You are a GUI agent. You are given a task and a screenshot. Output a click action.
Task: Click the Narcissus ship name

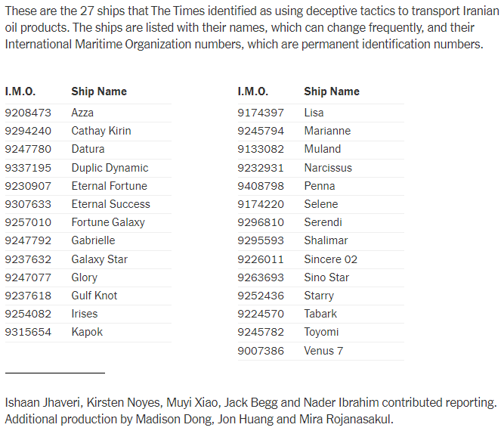[328, 168]
